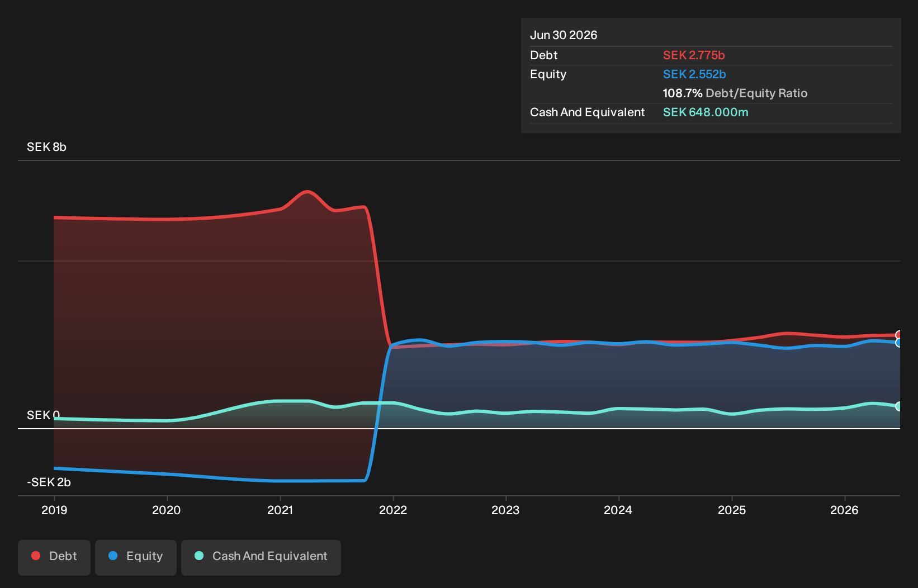Click the SEK 648.000m cash value

coord(706,112)
